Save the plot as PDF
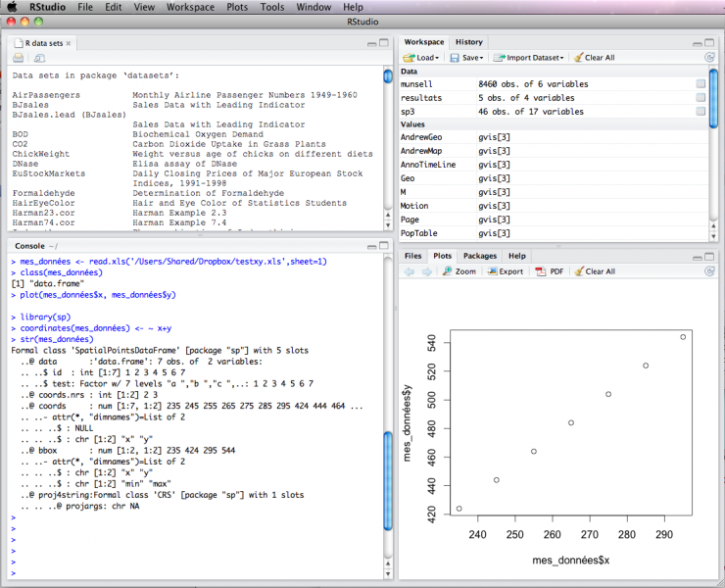This screenshot has width=725, height=588. click(x=549, y=271)
